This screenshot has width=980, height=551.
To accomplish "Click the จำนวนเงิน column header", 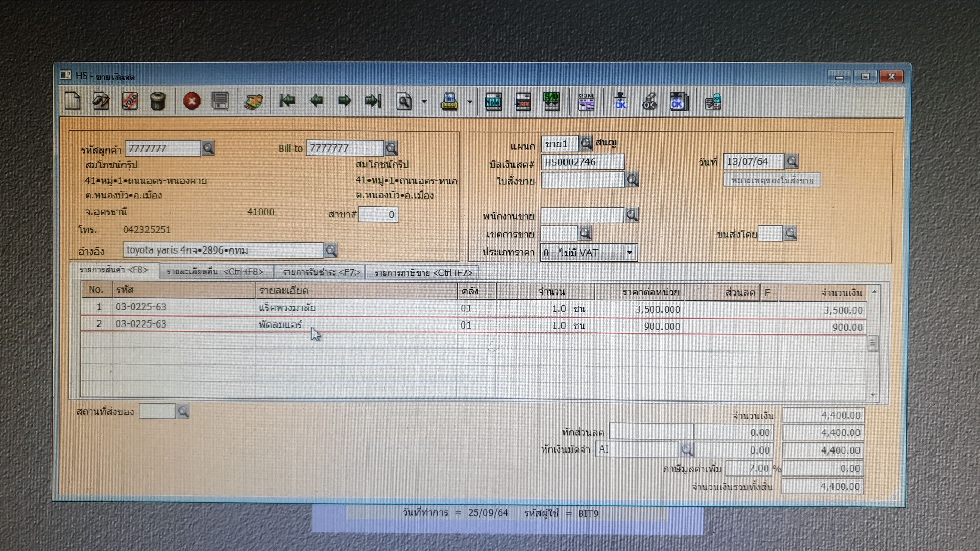I will 822,293.
